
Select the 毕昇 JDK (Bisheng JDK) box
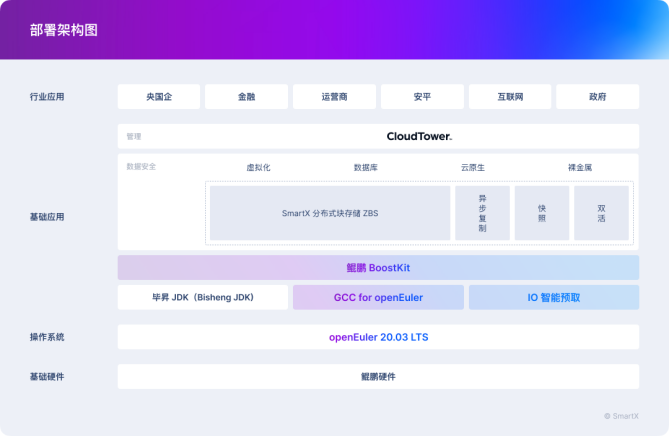(x=202, y=297)
